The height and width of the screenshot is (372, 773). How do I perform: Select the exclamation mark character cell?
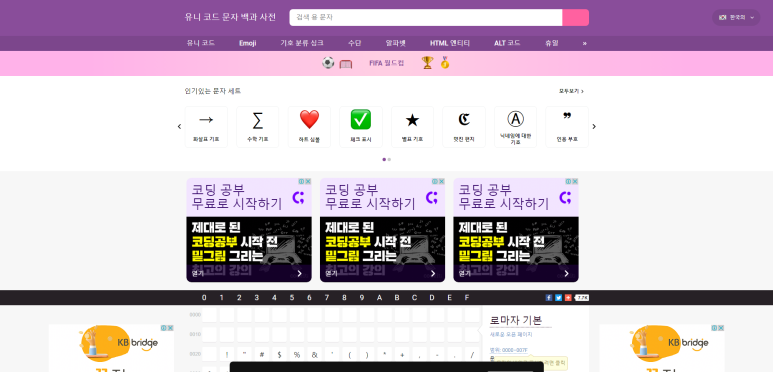point(227,354)
